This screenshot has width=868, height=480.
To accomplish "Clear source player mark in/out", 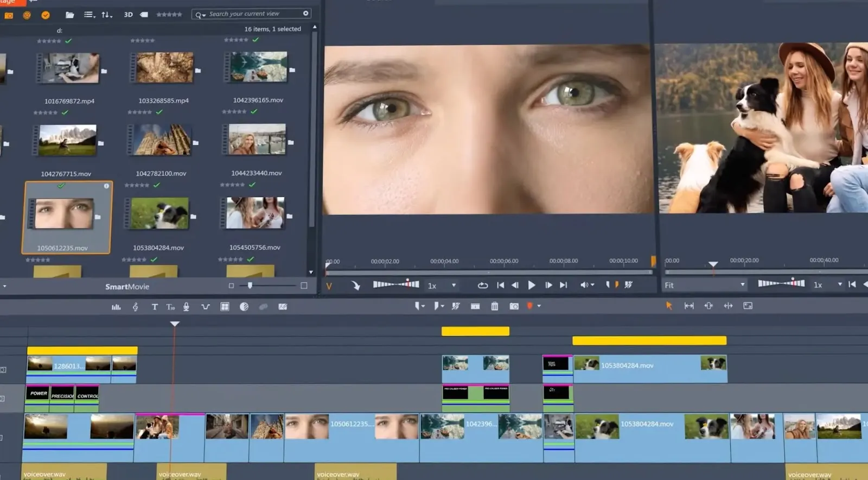I will [x=628, y=285].
